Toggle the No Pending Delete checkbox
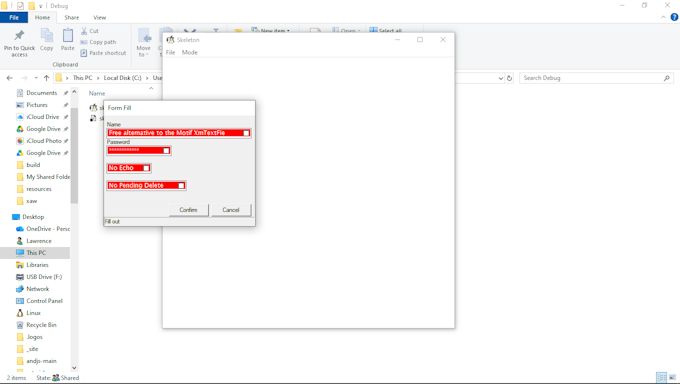 click(x=181, y=186)
